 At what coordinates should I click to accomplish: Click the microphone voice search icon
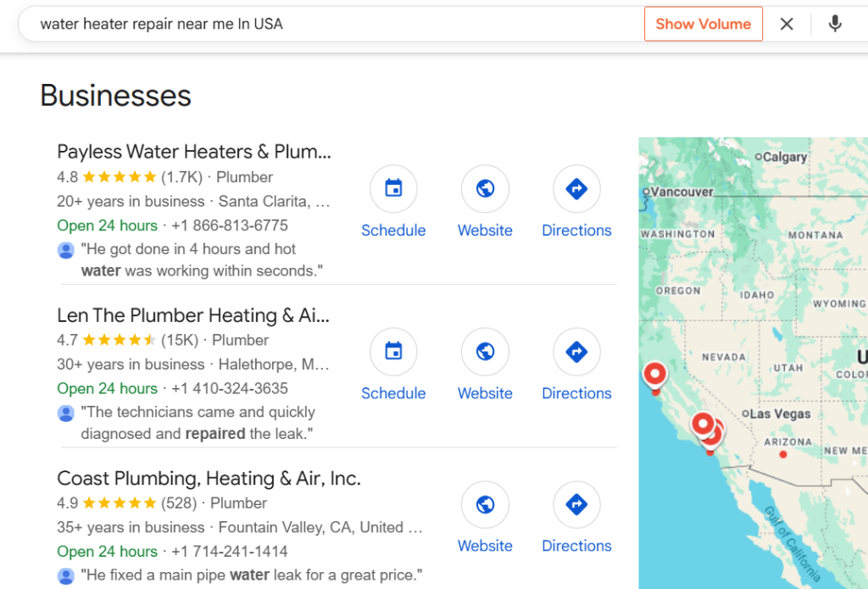pos(835,24)
